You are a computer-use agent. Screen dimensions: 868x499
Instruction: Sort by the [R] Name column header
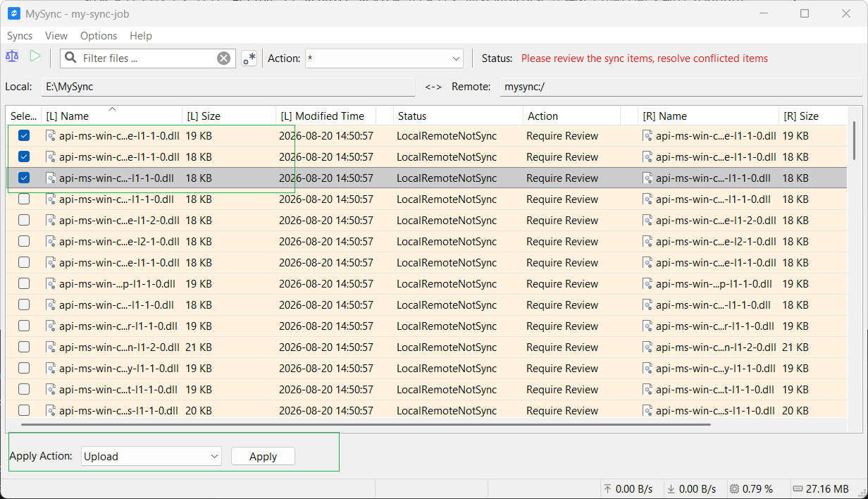pos(708,116)
